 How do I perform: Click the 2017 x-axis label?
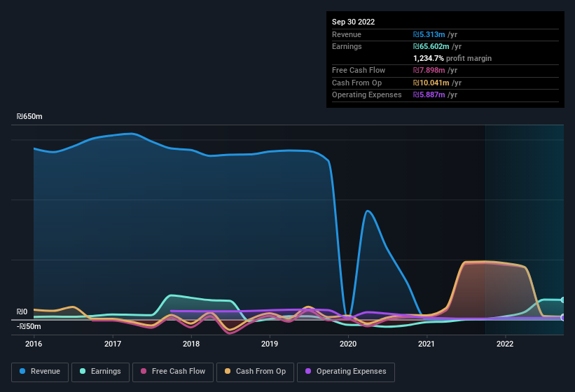113,344
